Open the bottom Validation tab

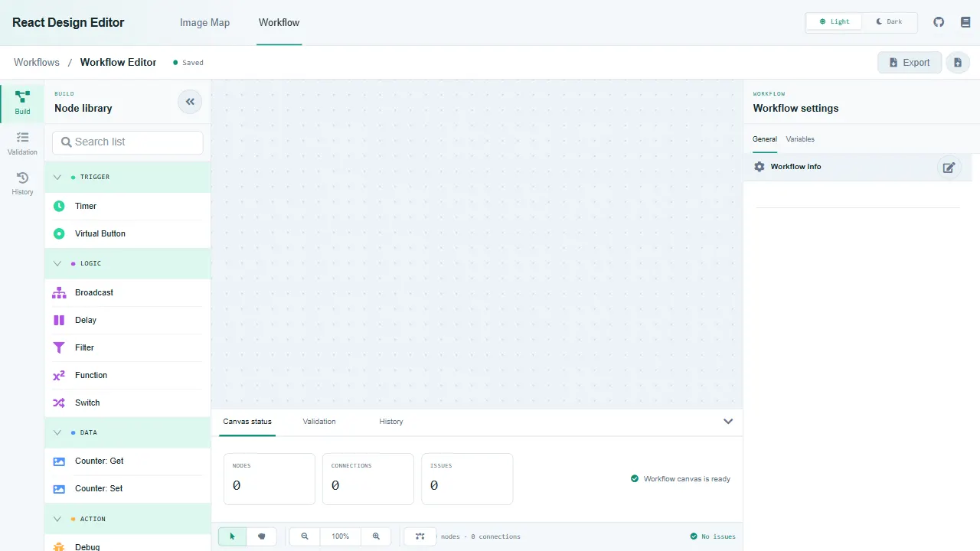tap(319, 422)
